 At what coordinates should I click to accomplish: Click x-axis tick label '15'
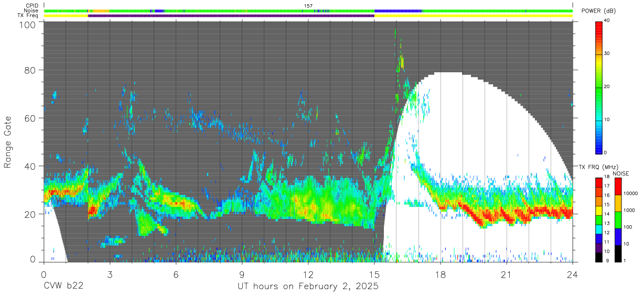point(374,275)
